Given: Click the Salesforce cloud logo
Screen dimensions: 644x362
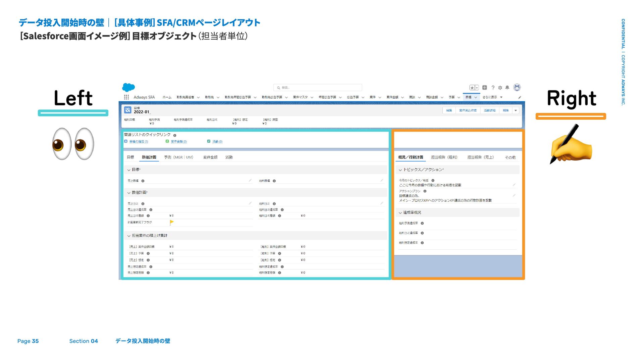Looking at the screenshot, I should 128,87.
